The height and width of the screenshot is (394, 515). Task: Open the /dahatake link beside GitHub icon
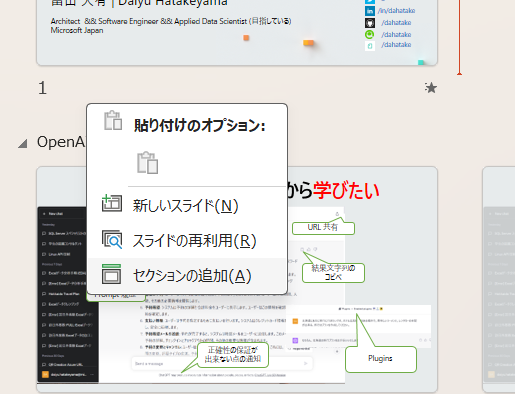[396, 23]
